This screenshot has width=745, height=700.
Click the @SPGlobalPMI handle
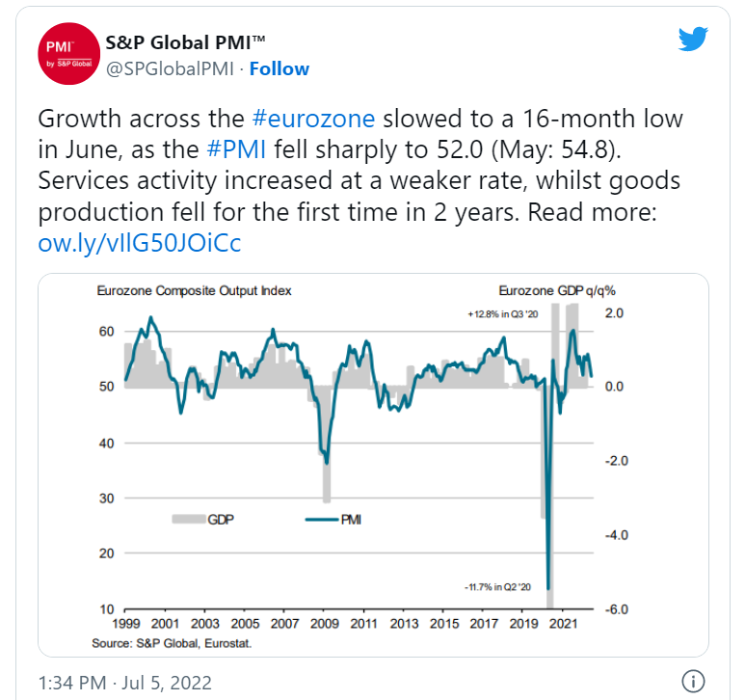click(x=170, y=68)
